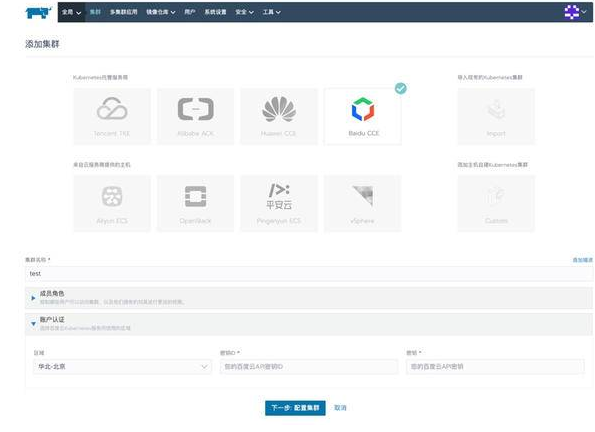
Task: Select the vSphere host provider
Action: click(363, 203)
